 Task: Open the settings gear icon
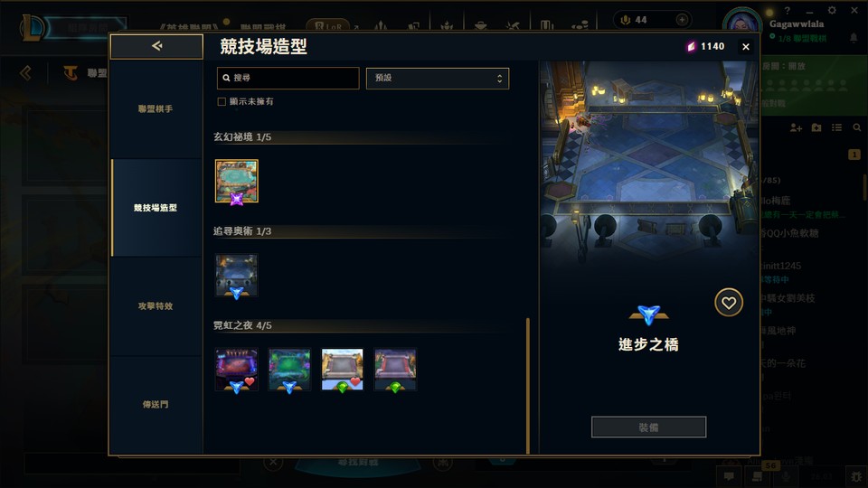[832, 11]
